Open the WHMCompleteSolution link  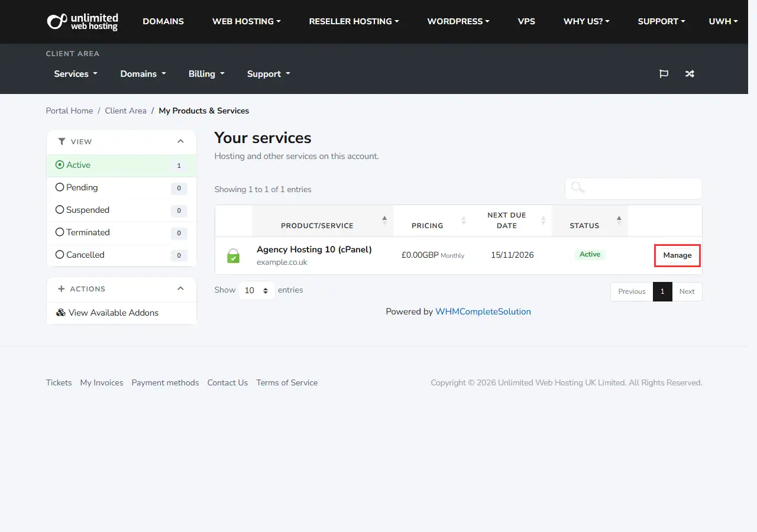[483, 312]
